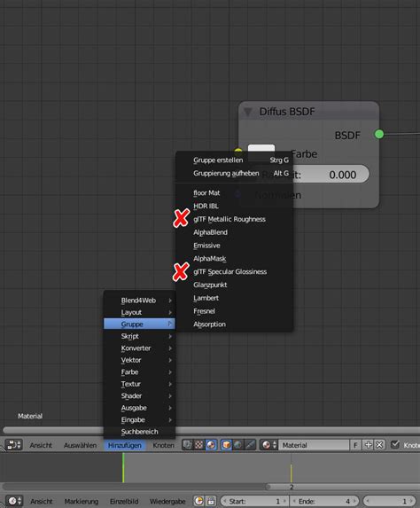Expand the Vektor submenu
The image size is (420, 508).
pos(139,360)
